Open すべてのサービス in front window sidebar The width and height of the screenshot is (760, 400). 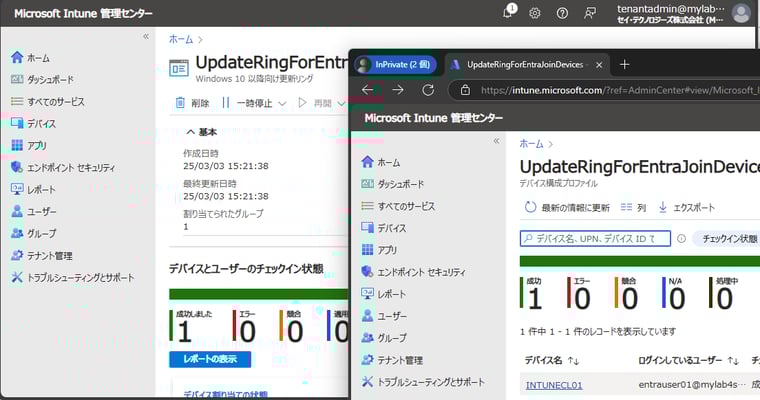click(398, 206)
